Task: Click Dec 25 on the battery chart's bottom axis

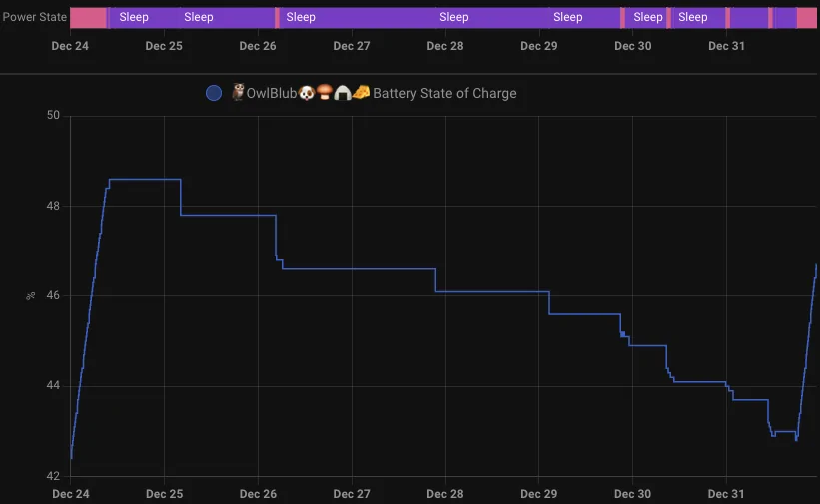Action: tap(164, 494)
